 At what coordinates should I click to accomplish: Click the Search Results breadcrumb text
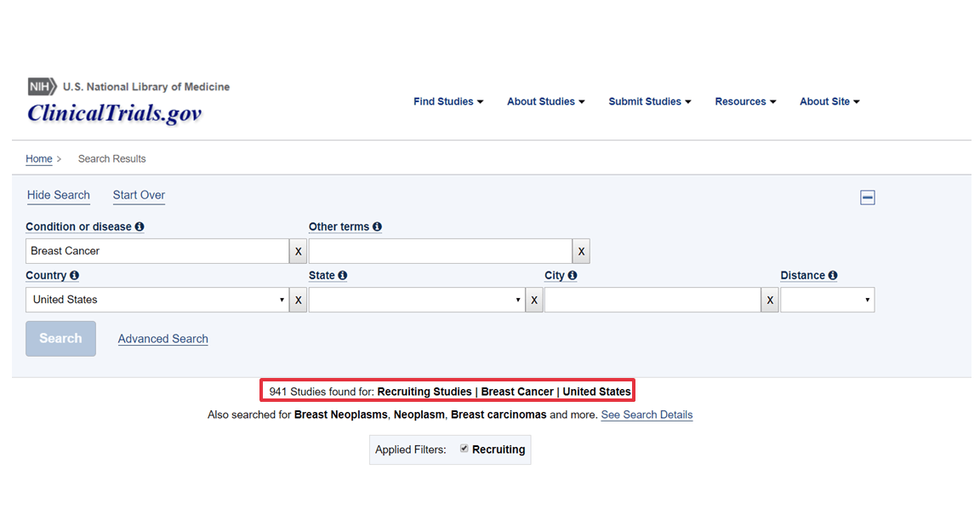(112, 159)
